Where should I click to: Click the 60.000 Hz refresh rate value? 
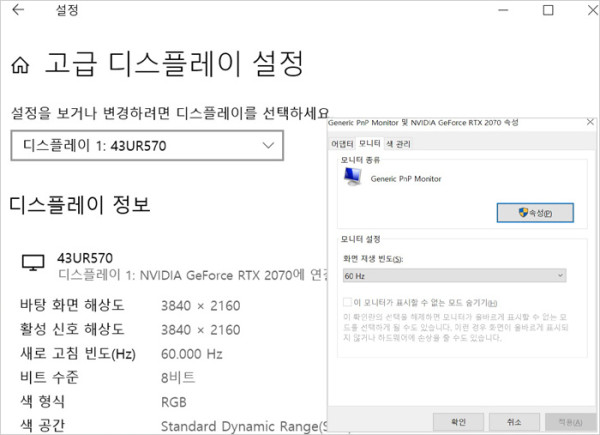[192, 353]
